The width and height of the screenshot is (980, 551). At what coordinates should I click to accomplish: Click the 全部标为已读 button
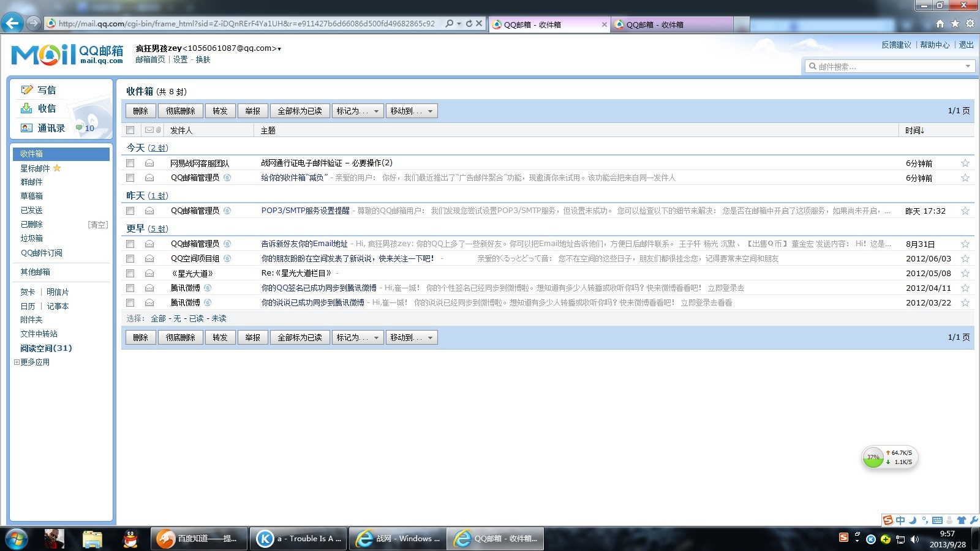300,111
